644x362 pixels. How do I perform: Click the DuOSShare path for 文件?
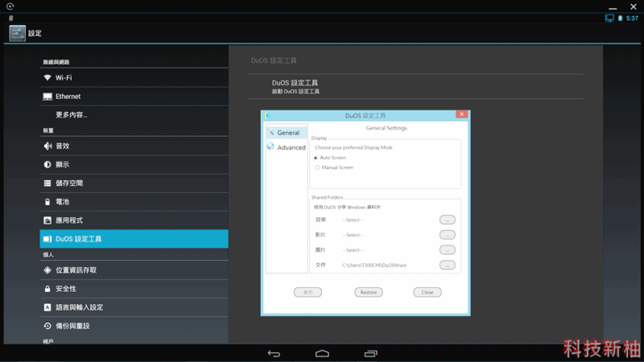[374, 265]
